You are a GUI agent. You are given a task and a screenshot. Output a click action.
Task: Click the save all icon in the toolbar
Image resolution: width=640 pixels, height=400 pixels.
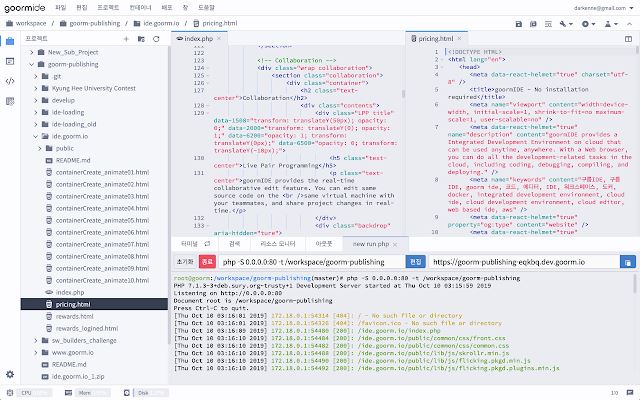[533, 24]
